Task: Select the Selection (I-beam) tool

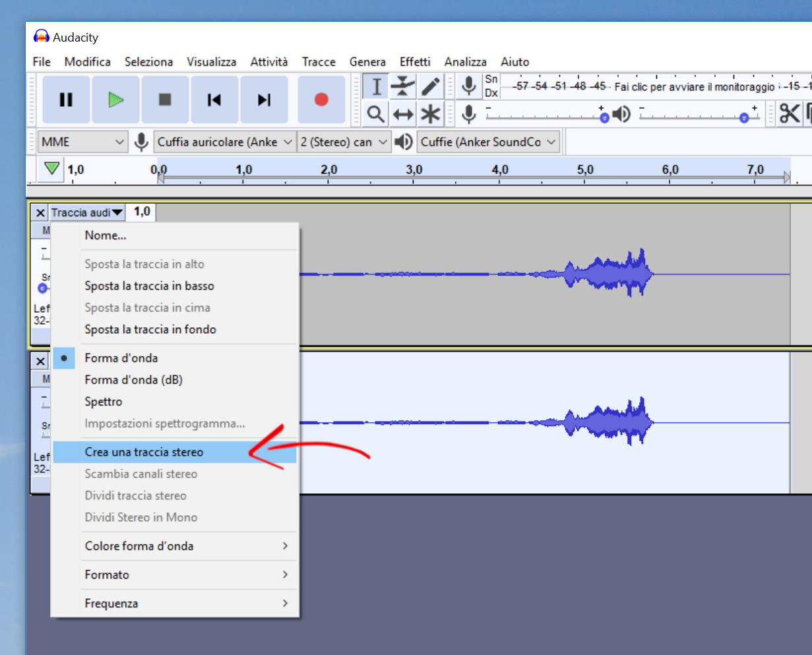Action: tap(376, 86)
